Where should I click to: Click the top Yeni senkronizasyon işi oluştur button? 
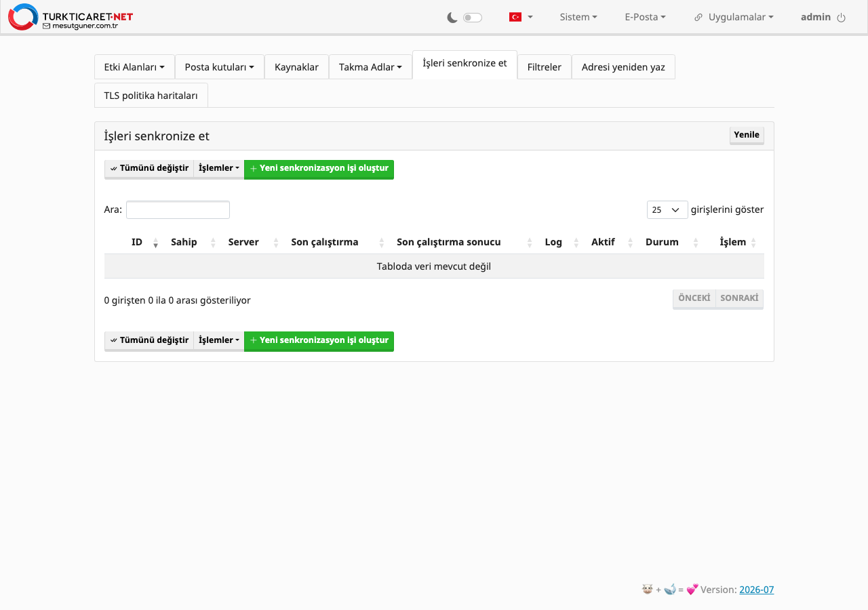[x=319, y=169]
